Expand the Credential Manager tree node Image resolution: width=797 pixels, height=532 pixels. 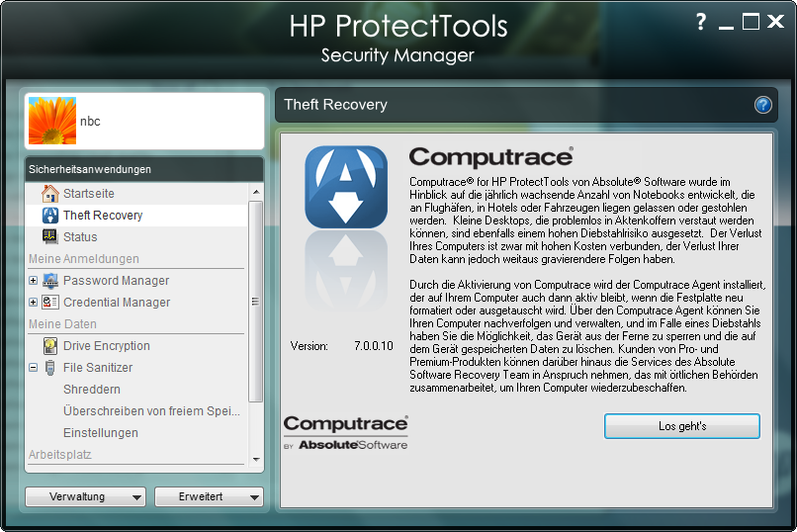[x=33, y=303]
